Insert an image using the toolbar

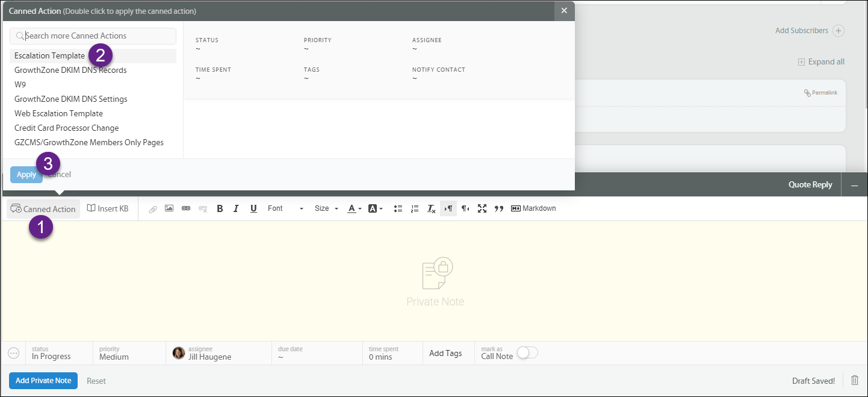(169, 208)
